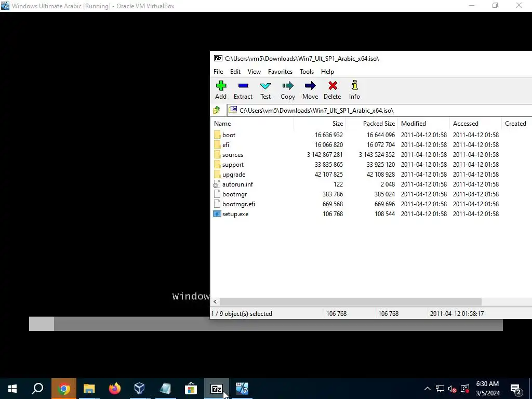The height and width of the screenshot is (399, 532).
Task: Select the sources folder icon
Action: click(217, 155)
